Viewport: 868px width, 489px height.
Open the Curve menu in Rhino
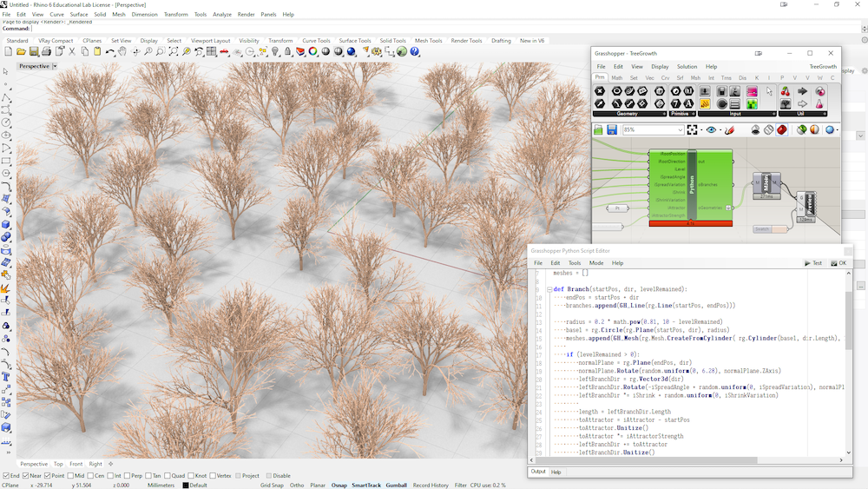click(56, 15)
